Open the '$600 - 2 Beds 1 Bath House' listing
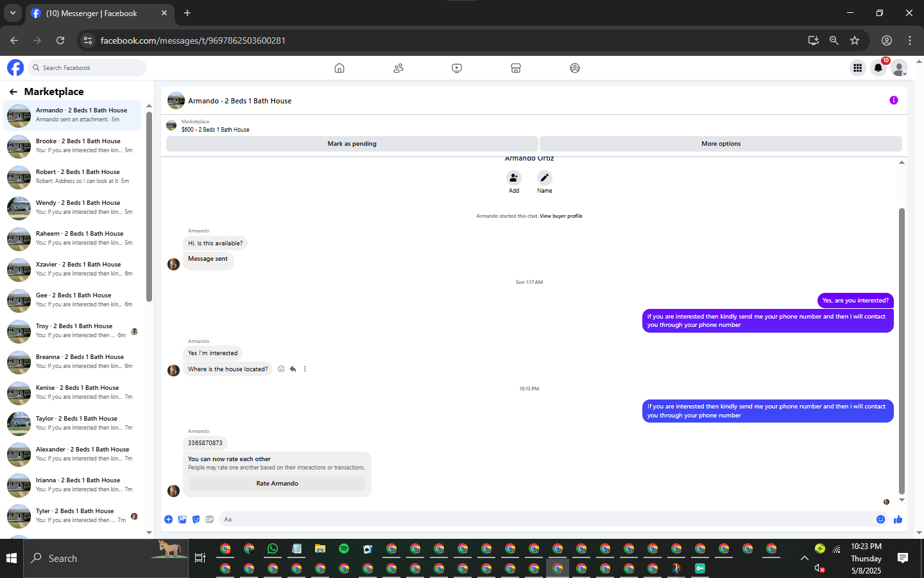The width and height of the screenshot is (924, 578). (x=215, y=130)
